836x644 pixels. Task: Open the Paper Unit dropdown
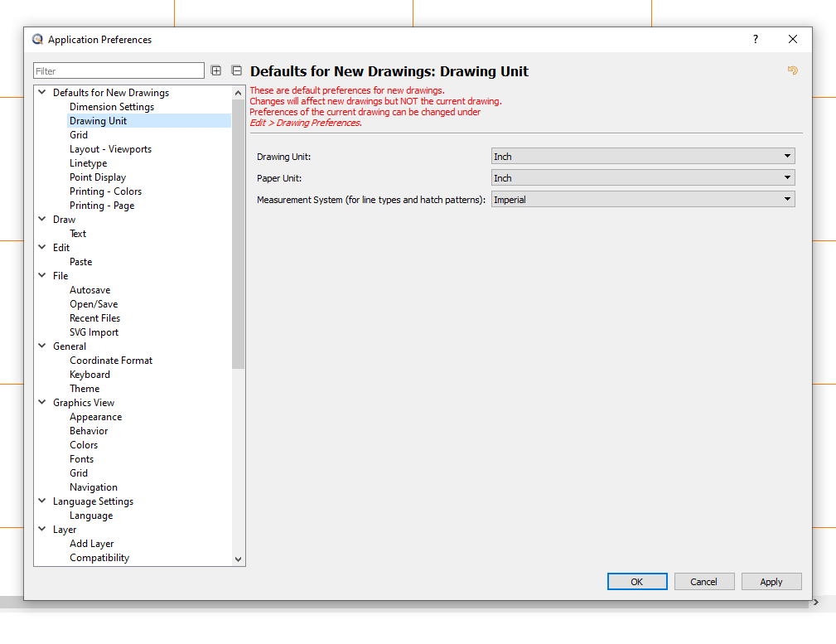642,178
